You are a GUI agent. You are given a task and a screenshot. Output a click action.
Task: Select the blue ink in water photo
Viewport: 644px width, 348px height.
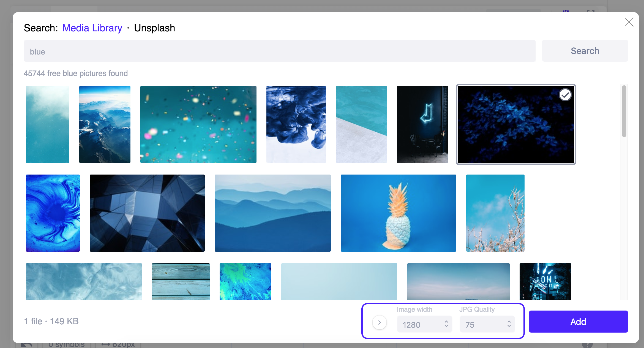click(x=296, y=124)
